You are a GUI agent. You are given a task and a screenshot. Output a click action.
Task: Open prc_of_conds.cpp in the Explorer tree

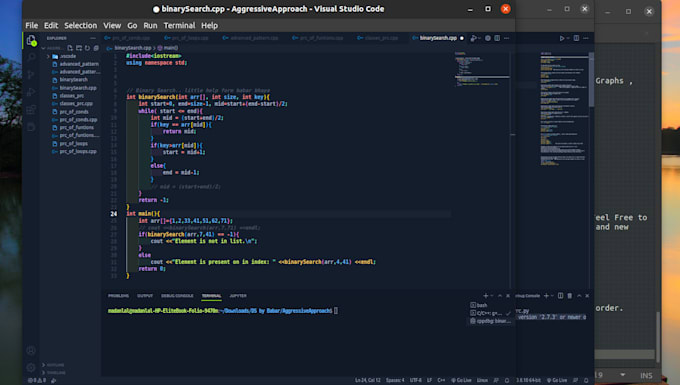(78, 120)
